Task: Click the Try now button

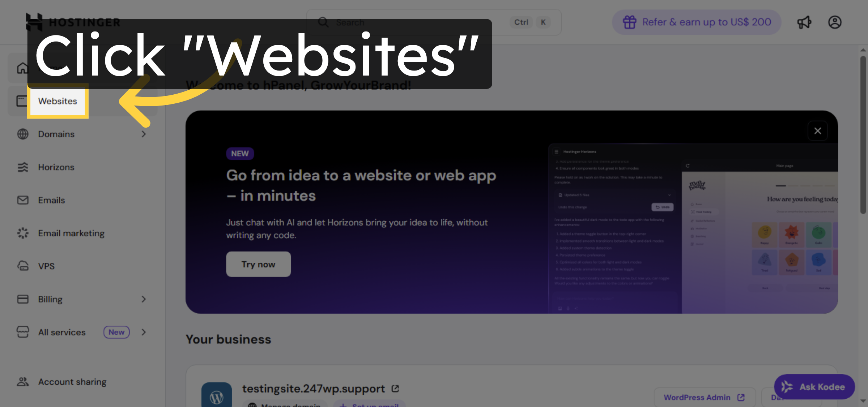Action: pyautogui.click(x=258, y=264)
